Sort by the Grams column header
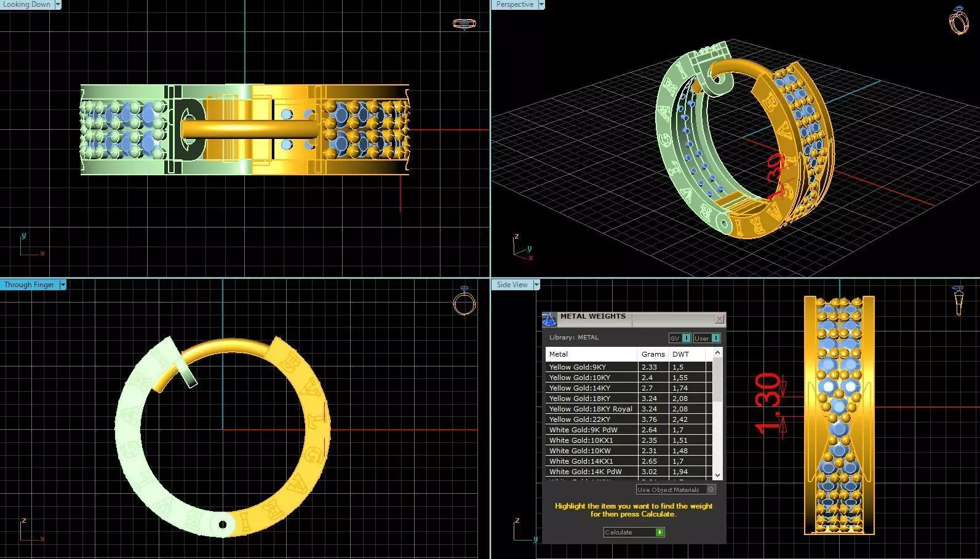 coord(653,354)
